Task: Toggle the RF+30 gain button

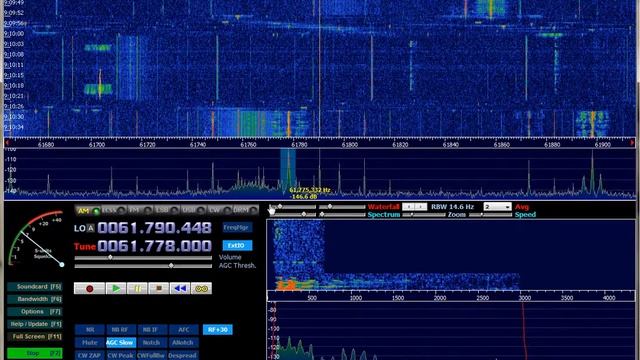Action: click(218, 329)
